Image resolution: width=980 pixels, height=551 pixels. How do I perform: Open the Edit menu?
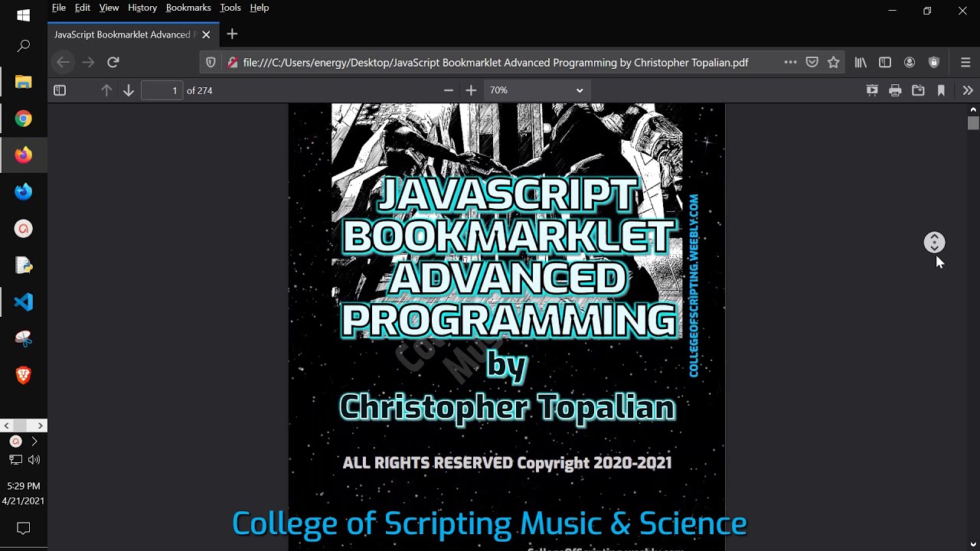(83, 8)
